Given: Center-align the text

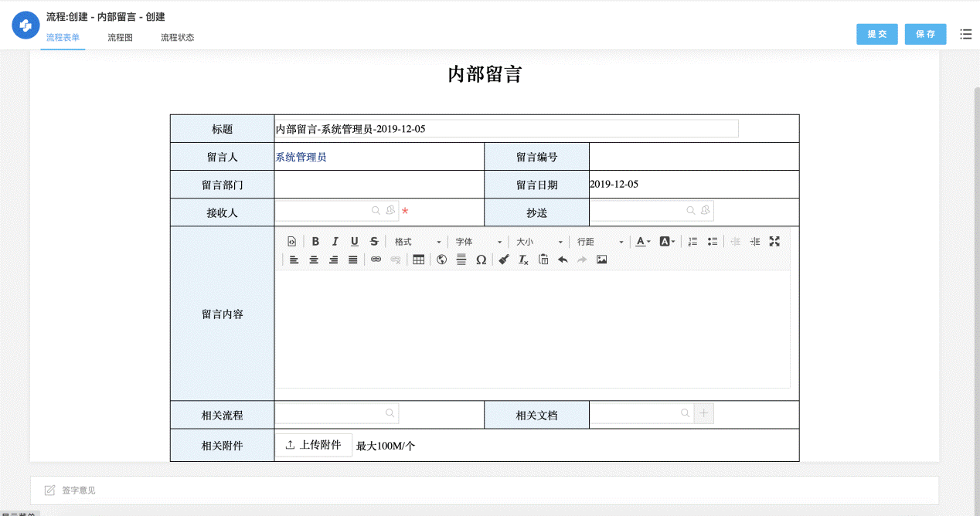Looking at the screenshot, I should [x=314, y=260].
